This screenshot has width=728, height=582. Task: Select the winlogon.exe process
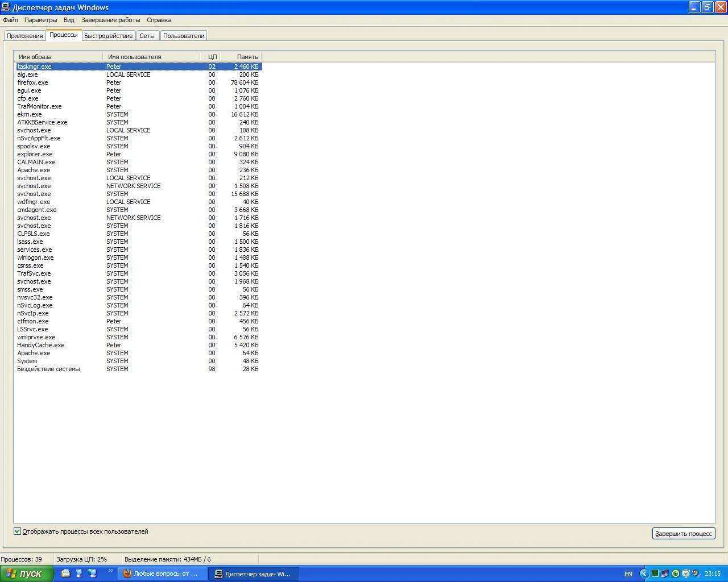(138, 257)
